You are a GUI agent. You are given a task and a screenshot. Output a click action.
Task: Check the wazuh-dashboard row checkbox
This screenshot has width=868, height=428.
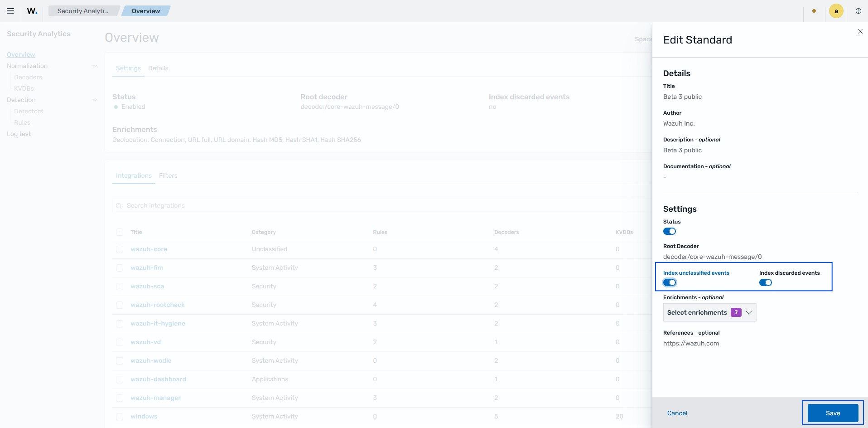pos(120,379)
